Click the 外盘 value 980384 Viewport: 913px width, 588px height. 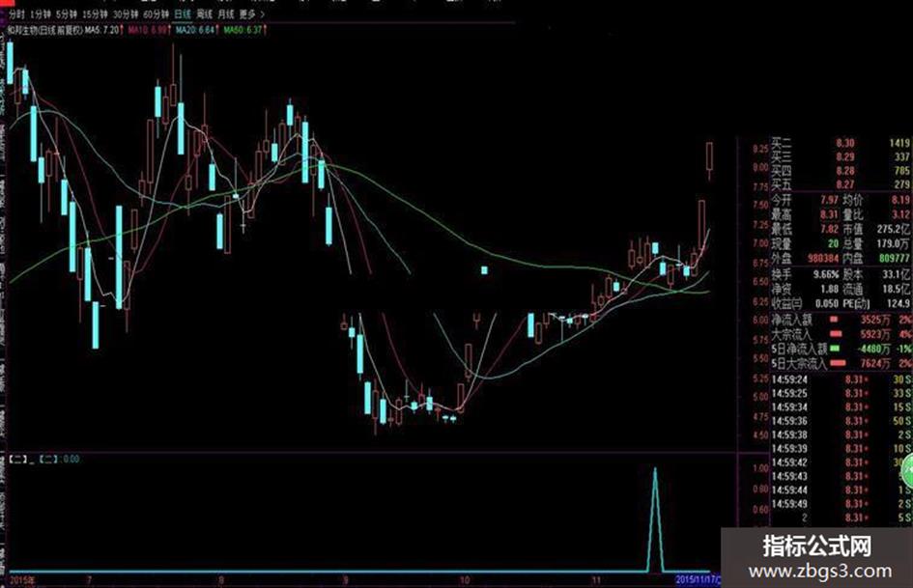(x=823, y=259)
